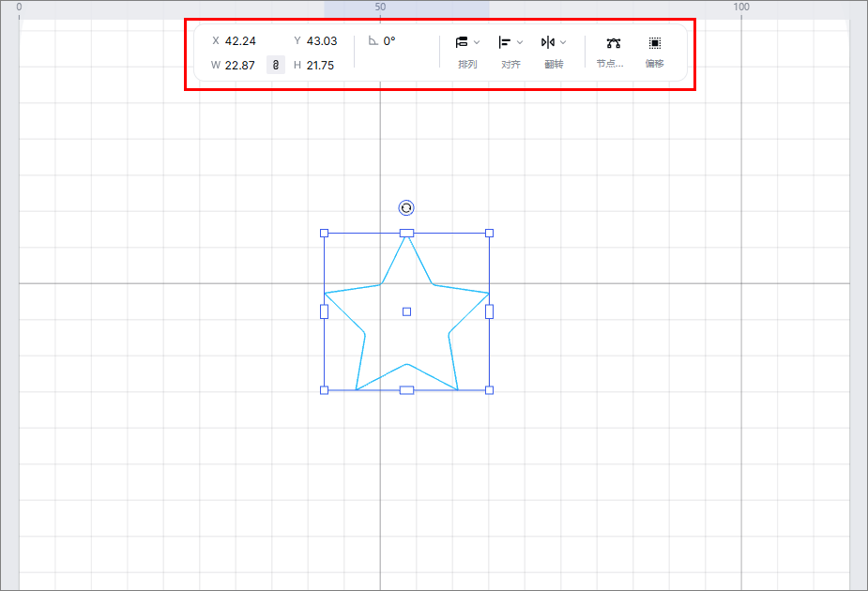The width and height of the screenshot is (868, 591).
Task: Toggle the aspect ratio lock link icon
Action: tap(276, 65)
